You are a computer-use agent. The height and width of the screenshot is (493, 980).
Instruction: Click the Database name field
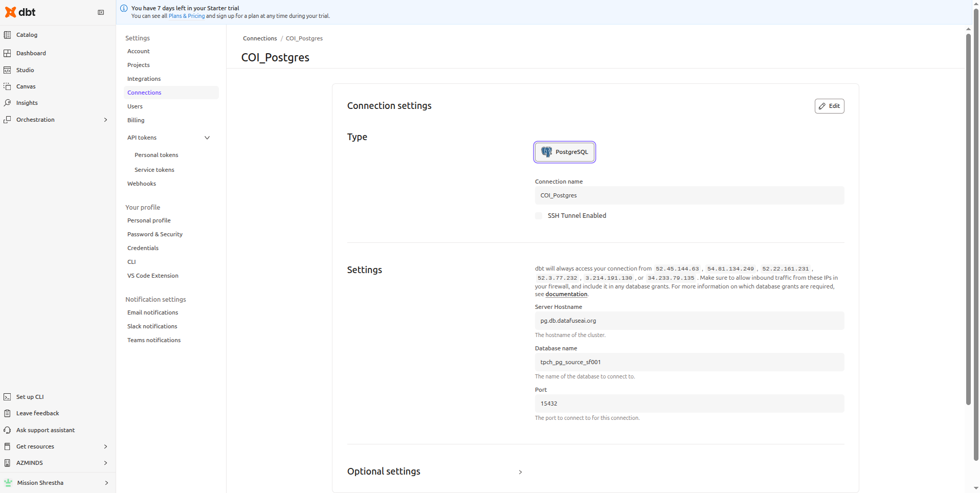click(689, 362)
